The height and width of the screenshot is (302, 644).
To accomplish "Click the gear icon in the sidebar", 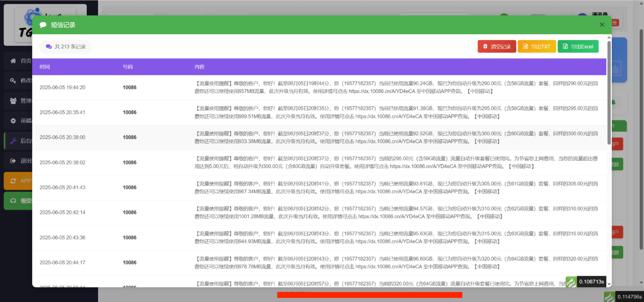I will pyautogui.click(x=13, y=121).
